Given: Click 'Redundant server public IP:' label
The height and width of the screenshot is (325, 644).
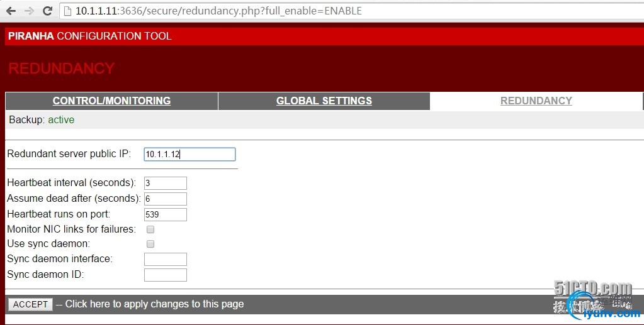Looking at the screenshot, I should (69, 154).
